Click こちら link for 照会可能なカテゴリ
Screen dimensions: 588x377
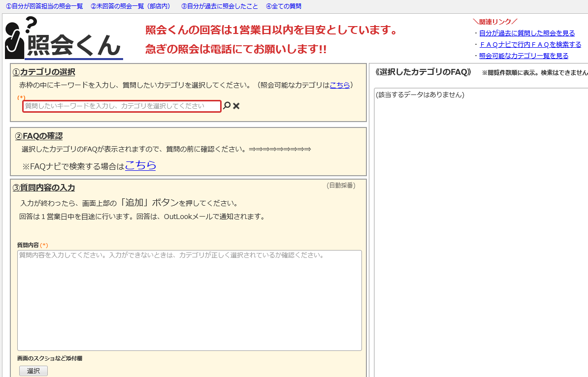pos(340,85)
